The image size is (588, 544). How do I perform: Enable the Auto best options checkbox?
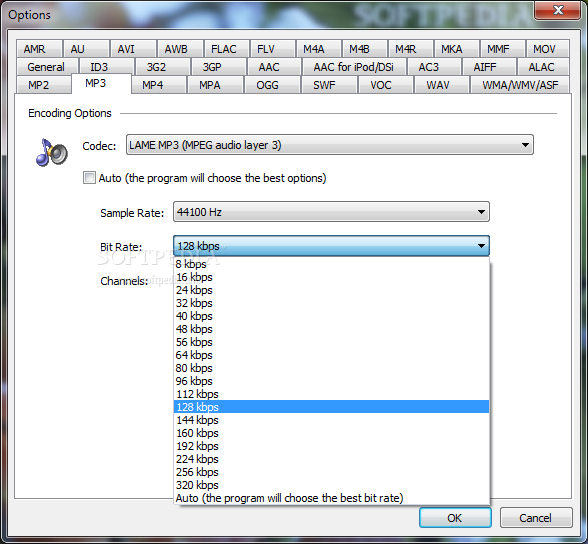point(89,178)
